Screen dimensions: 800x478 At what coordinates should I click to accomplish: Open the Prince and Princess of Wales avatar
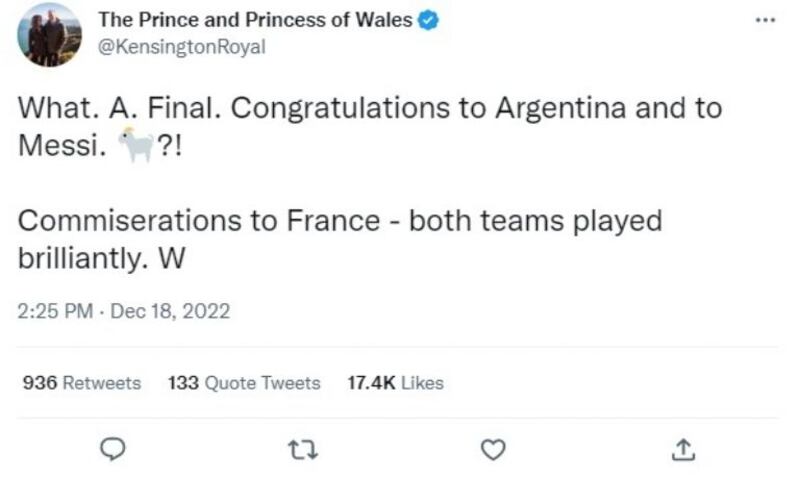click(49, 34)
